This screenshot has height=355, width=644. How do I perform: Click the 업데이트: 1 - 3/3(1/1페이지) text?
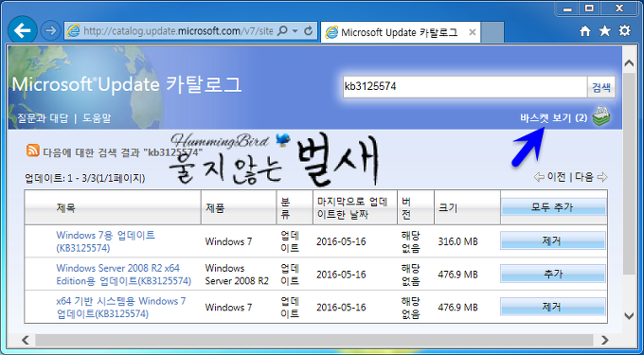[84, 178]
